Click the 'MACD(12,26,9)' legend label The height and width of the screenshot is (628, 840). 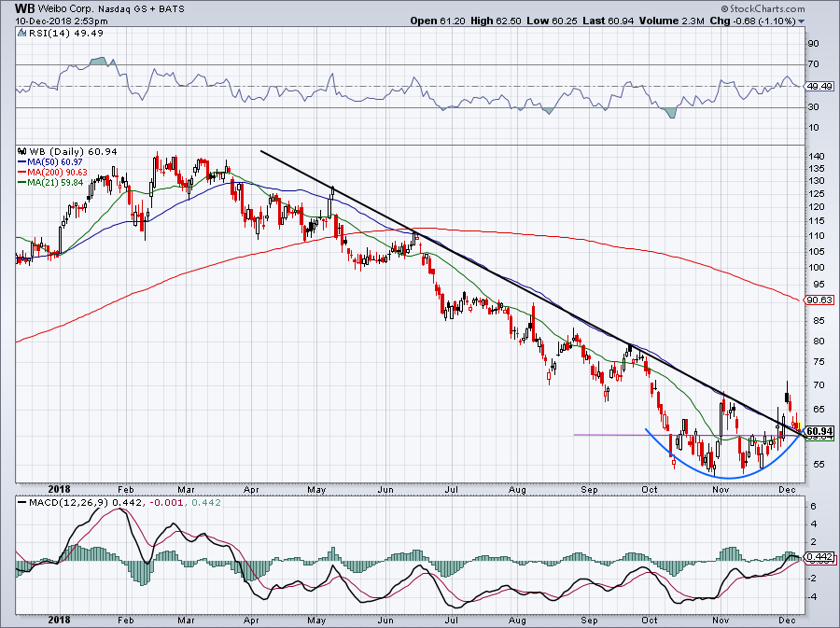tap(68, 503)
